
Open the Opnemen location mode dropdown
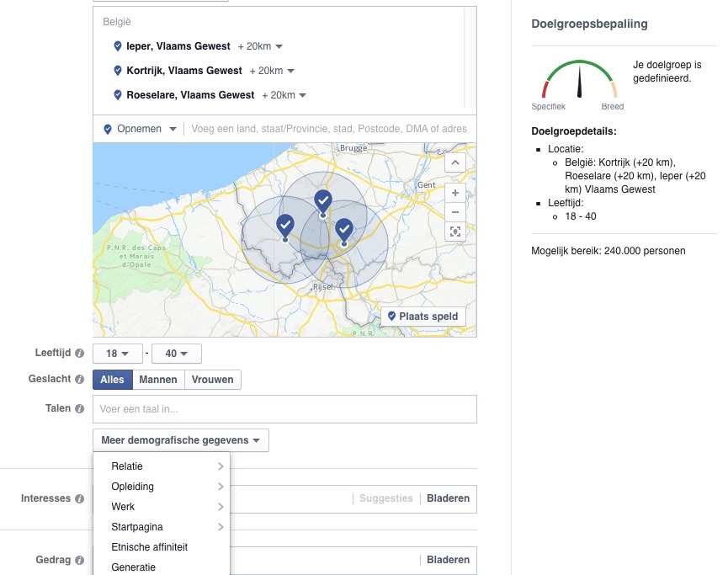[141, 130]
